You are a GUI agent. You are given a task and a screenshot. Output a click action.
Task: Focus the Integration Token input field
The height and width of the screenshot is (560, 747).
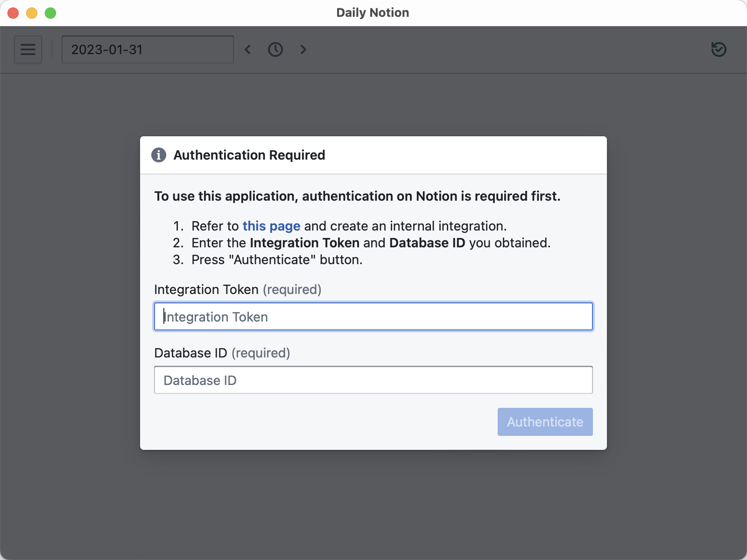(373, 317)
